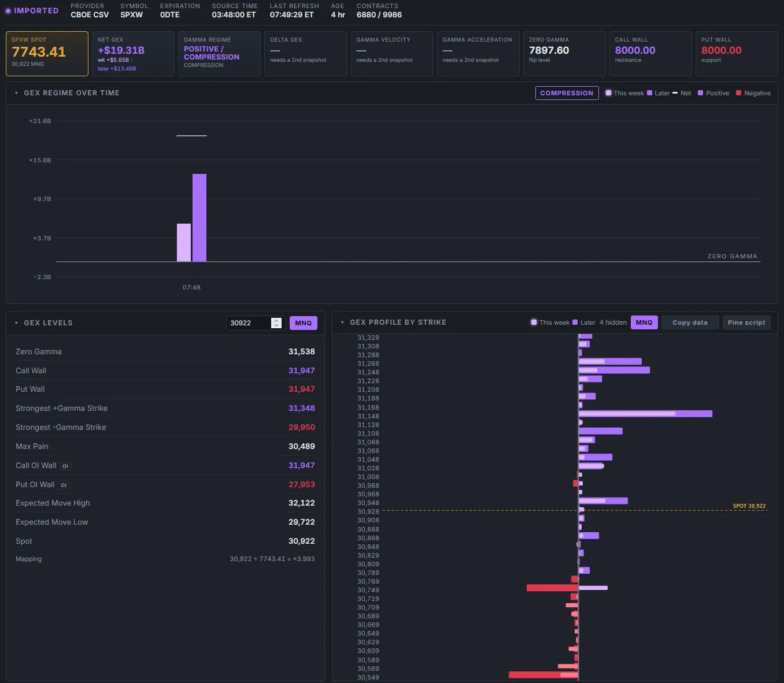This screenshot has width=784, height=683.
Task: Click the red negative bar at strike 30,749
Action: pyautogui.click(x=552, y=588)
